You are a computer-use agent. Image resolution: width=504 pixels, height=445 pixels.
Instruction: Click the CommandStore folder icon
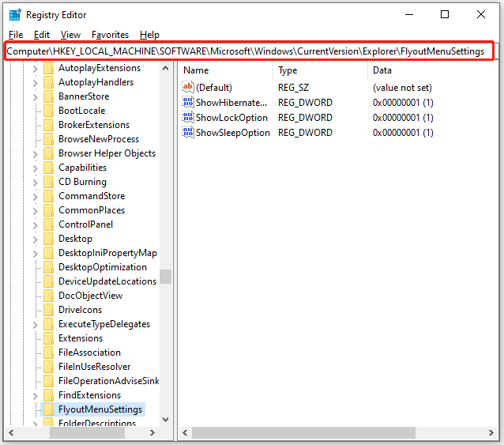[x=48, y=196]
